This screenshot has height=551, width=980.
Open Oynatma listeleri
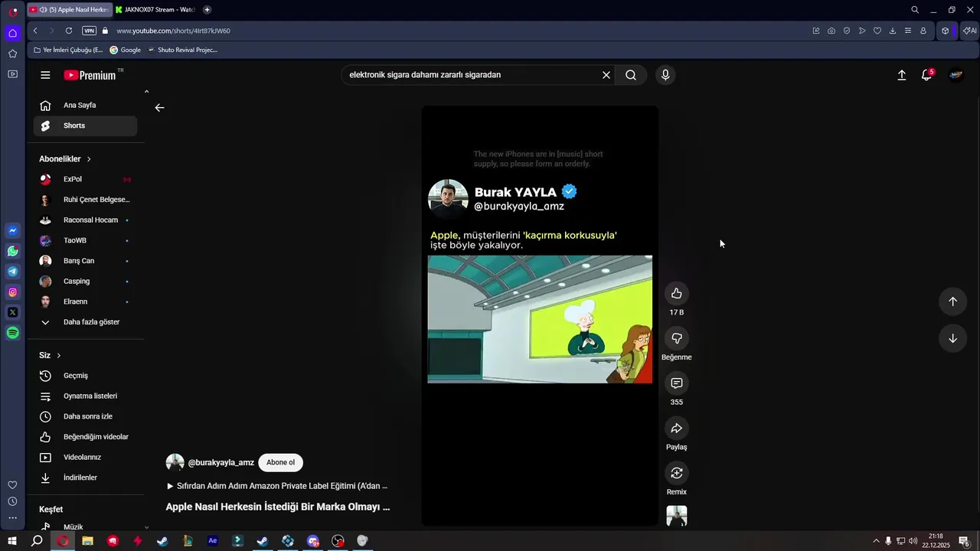point(85,396)
